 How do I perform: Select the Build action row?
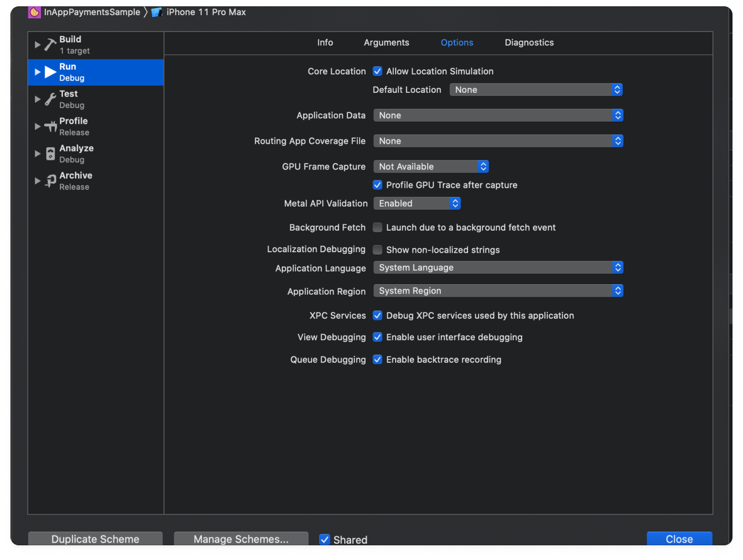pos(95,45)
